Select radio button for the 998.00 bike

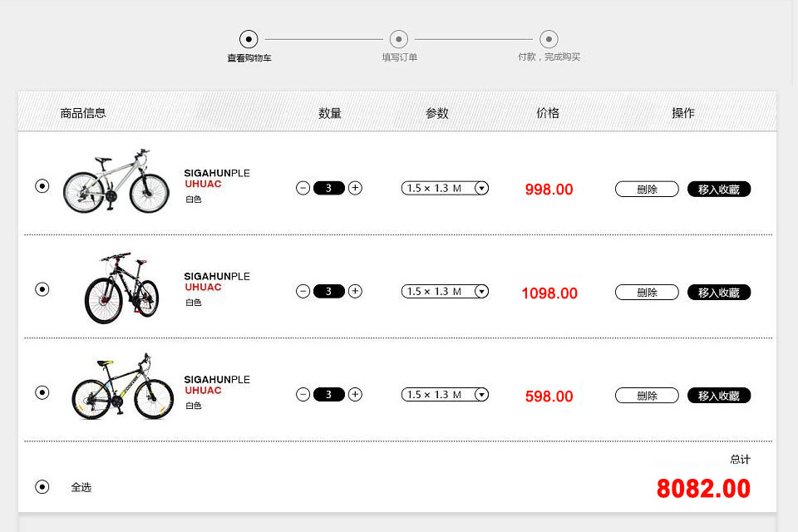(42, 186)
